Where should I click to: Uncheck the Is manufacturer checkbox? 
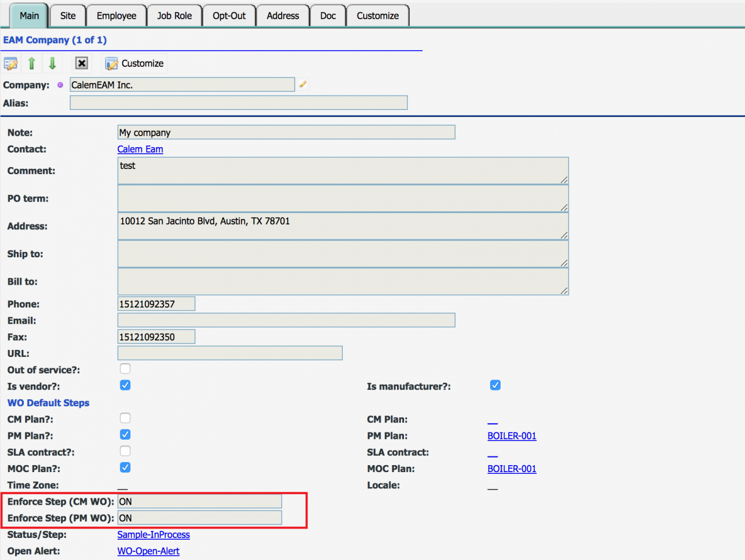[x=495, y=385]
